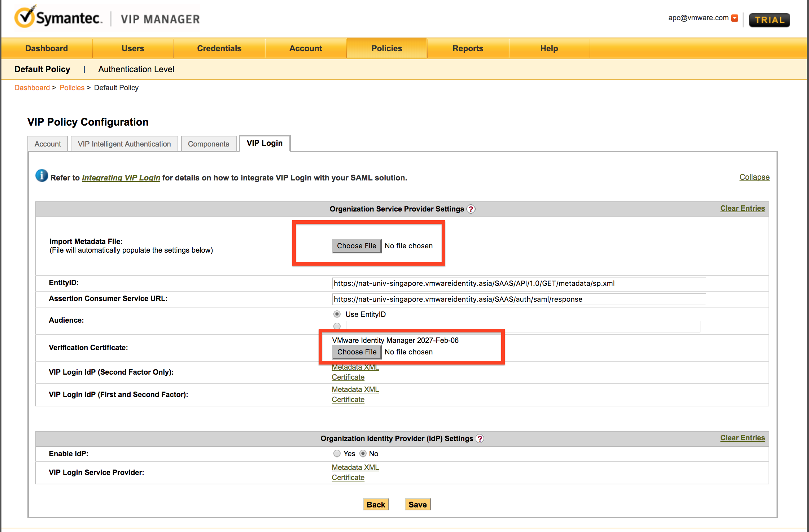Open the Credentials menu
Viewport: 809px width, 532px height.
click(x=219, y=48)
